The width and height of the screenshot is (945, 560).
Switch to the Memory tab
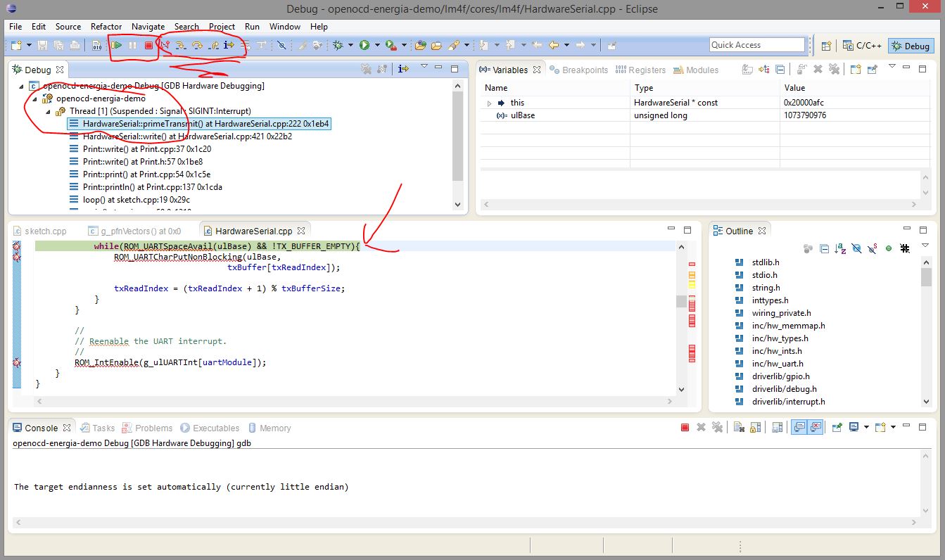click(268, 428)
